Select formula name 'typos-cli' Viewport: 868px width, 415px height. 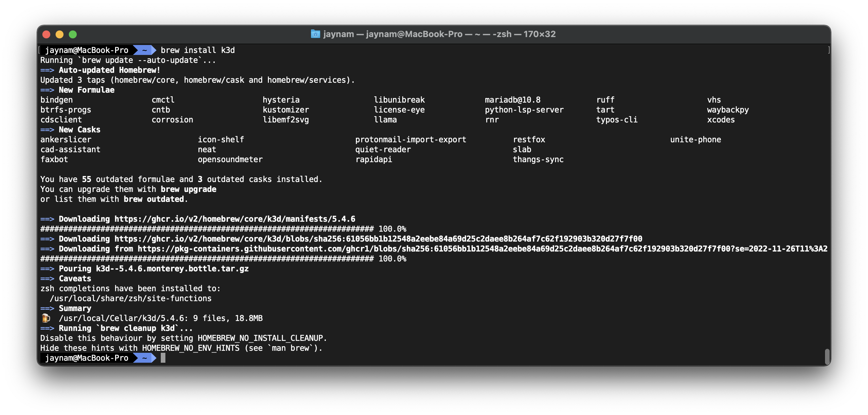pos(617,120)
